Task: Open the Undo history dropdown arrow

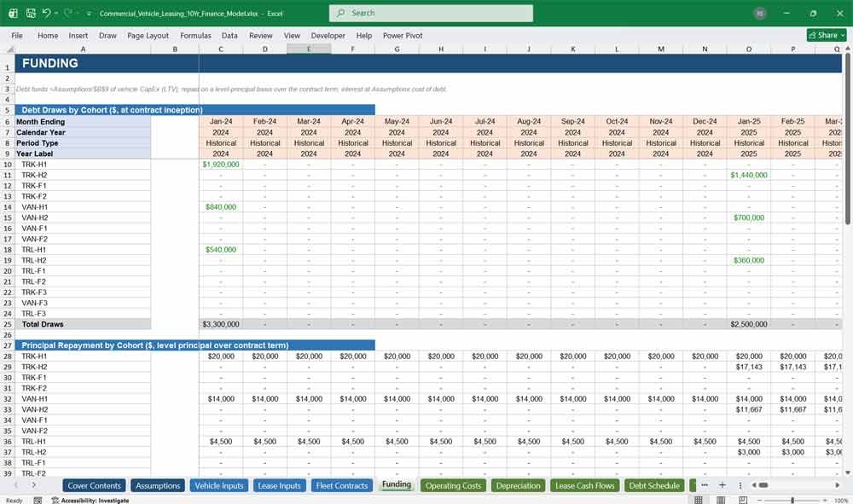Action: [56, 13]
